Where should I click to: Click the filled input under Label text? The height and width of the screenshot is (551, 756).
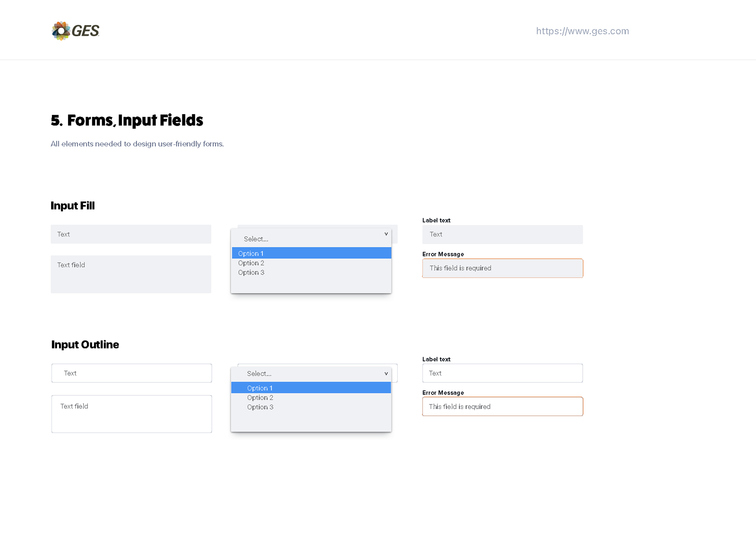click(502, 234)
